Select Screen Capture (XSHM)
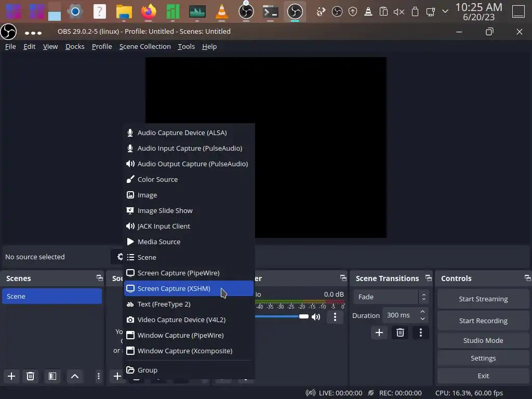 tap(189, 289)
